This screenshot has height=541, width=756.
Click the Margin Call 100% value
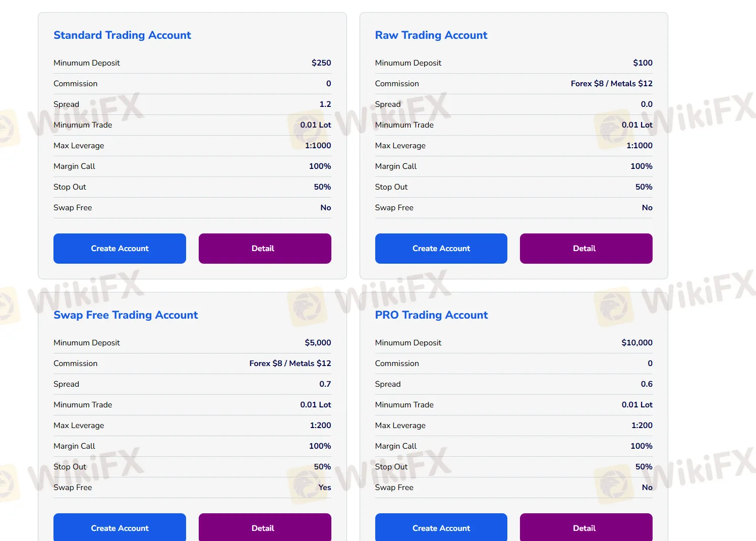319,166
